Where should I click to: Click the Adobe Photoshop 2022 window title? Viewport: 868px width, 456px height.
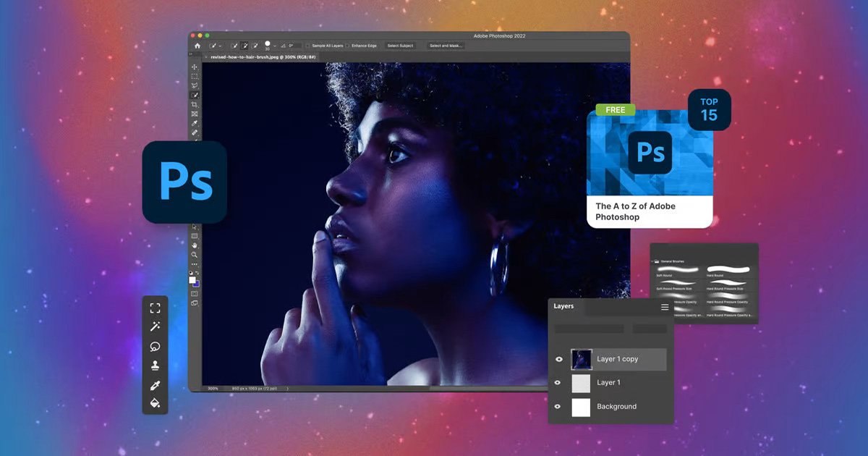coord(500,35)
